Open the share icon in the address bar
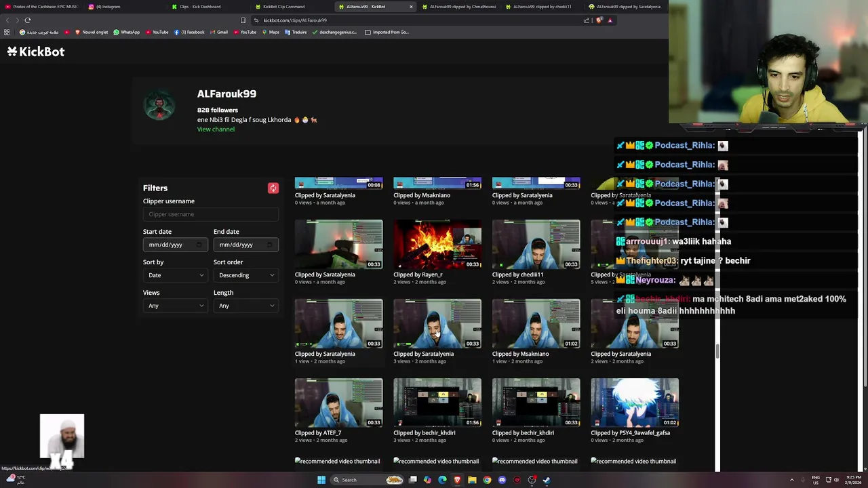868x488 pixels. pos(587,20)
